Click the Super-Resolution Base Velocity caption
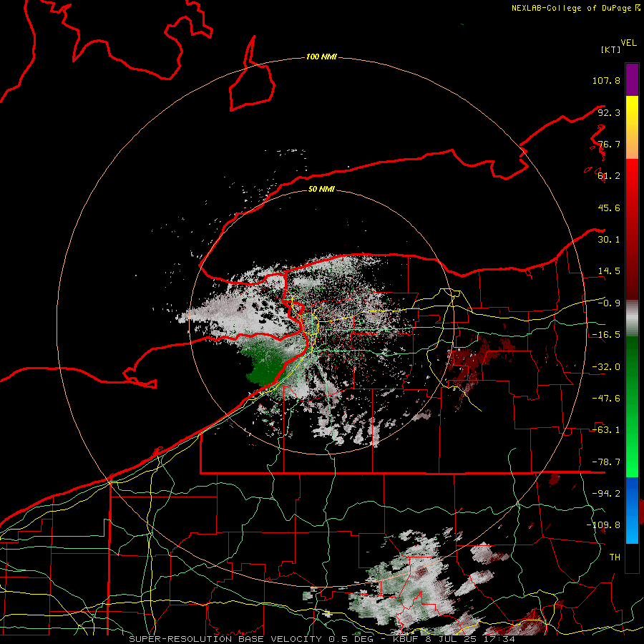The image size is (644, 644). tap(321, 639)
